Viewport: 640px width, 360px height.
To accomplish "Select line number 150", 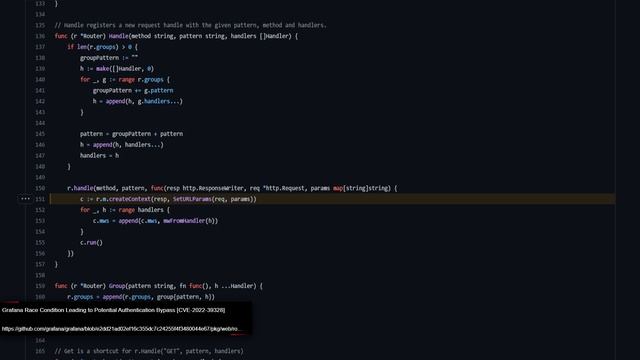I will (40, 188).
